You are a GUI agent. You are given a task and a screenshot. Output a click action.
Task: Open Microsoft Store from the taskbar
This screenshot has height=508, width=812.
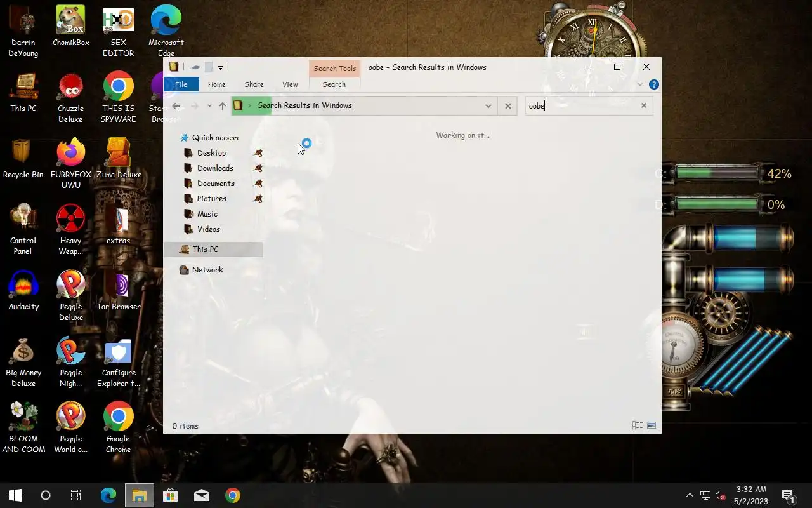[x=171, y=495]
